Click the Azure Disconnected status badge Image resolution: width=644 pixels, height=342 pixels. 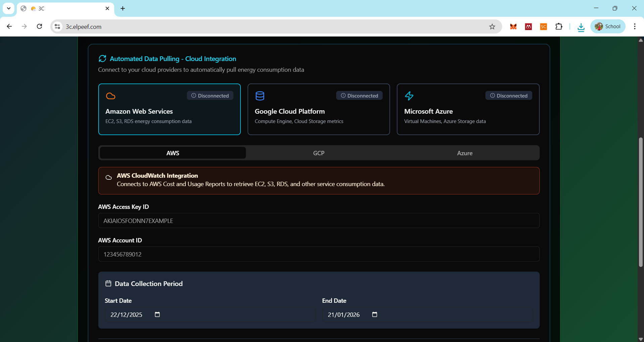point(508,96)
